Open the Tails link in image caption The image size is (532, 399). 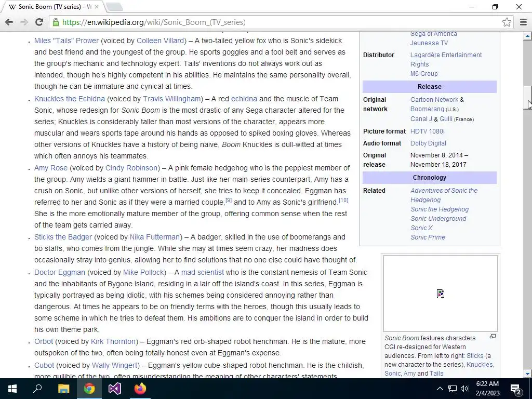(436, 374)
